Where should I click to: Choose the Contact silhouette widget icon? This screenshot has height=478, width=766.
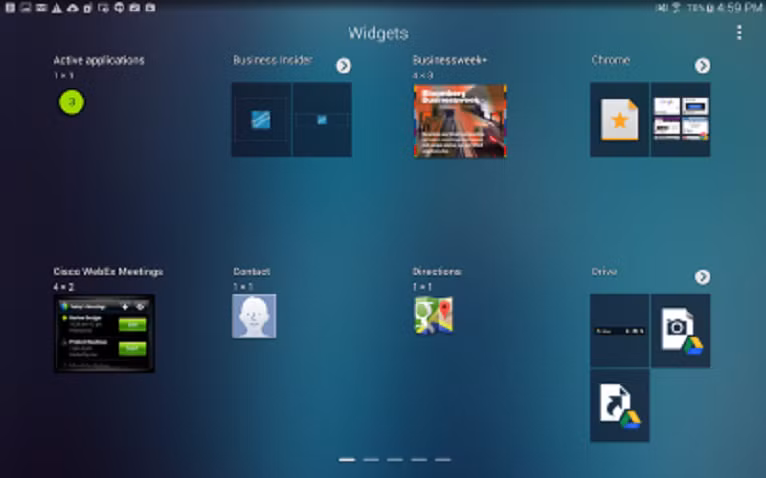[254, 316]
